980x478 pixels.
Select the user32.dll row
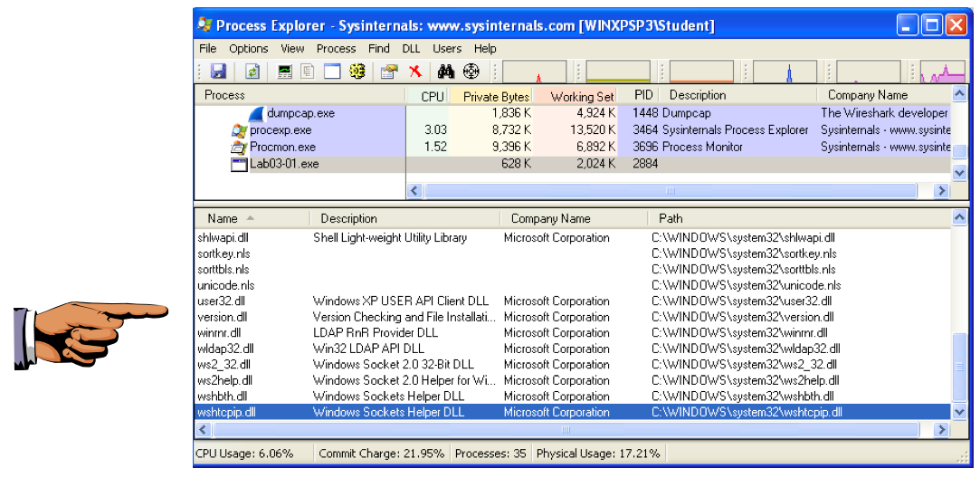click(573, 301)
